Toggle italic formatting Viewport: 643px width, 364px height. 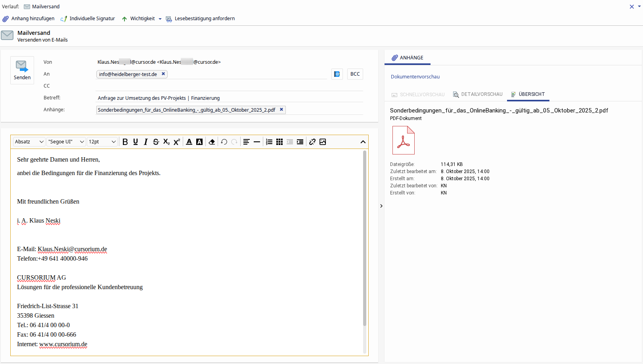pos(145,142)
